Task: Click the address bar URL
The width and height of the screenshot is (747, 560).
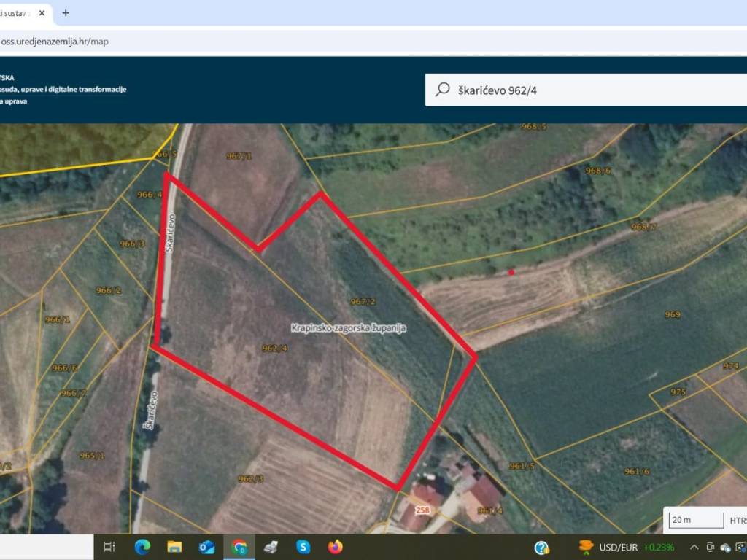Action: 55,42
